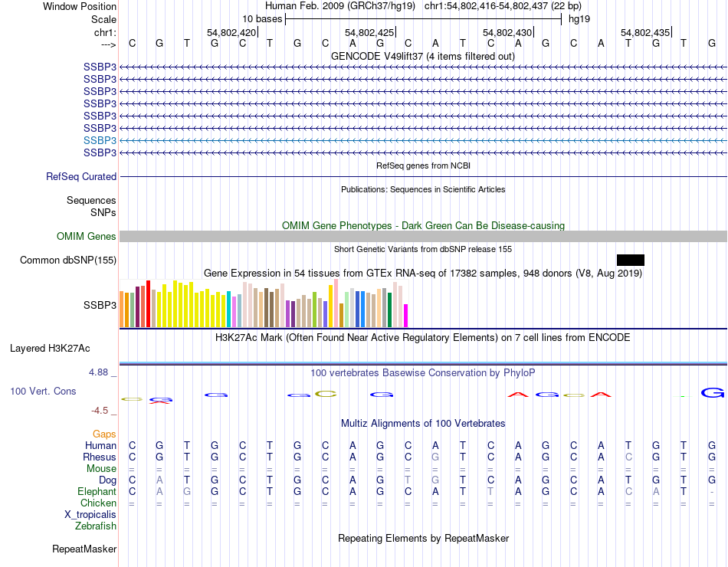The height and width of the screenshot is (567, 728).
Task: Click the H3K27Ac Mark ENCODE title
Action: (x=423, y=338)
